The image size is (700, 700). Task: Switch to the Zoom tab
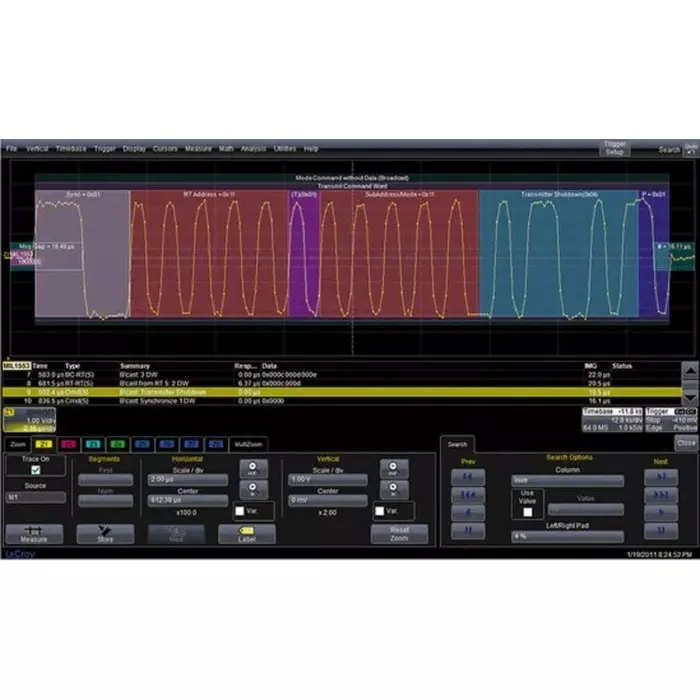[x=18, y=444]
